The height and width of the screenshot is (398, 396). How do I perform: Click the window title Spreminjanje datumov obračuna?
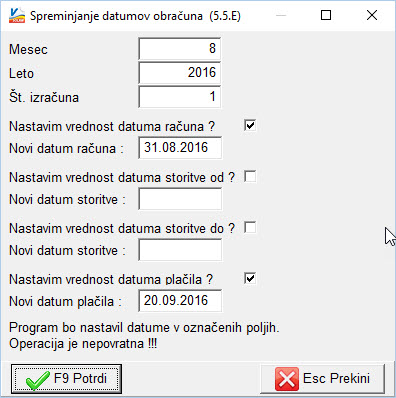click(116, 16)
